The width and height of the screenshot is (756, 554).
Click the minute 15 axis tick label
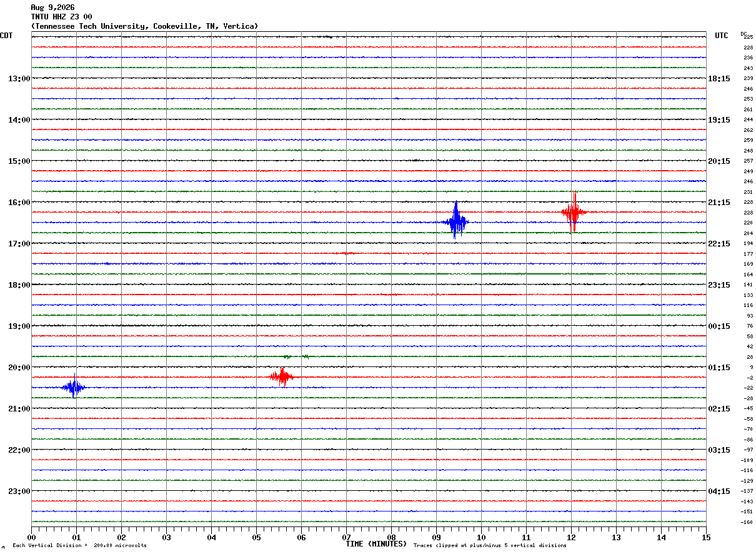[x=706, y=537]
